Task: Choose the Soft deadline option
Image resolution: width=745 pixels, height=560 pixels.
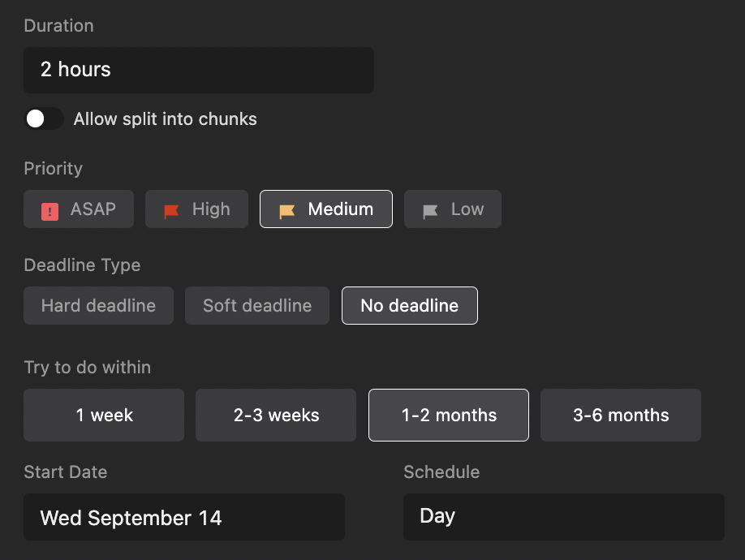Action: [257, 306]
